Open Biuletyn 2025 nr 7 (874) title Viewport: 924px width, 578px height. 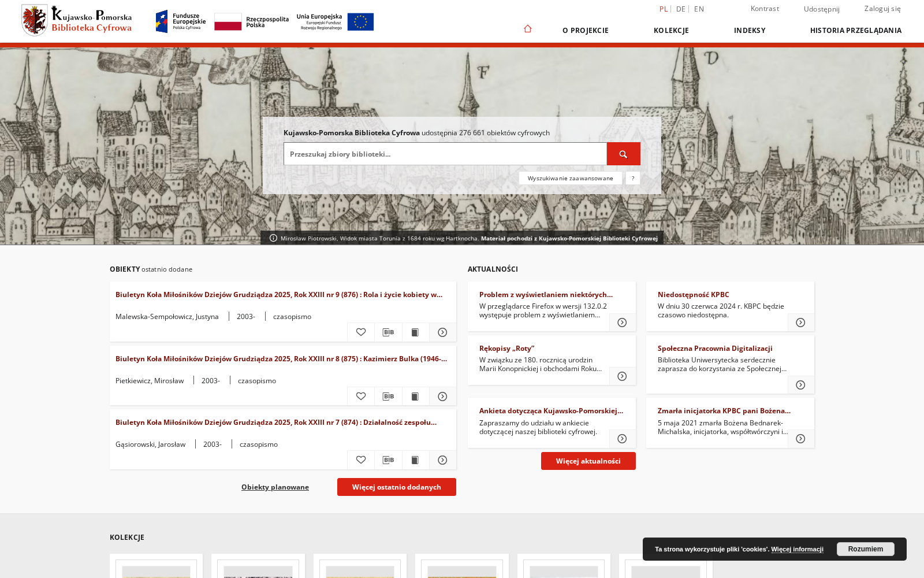[276, 423]
